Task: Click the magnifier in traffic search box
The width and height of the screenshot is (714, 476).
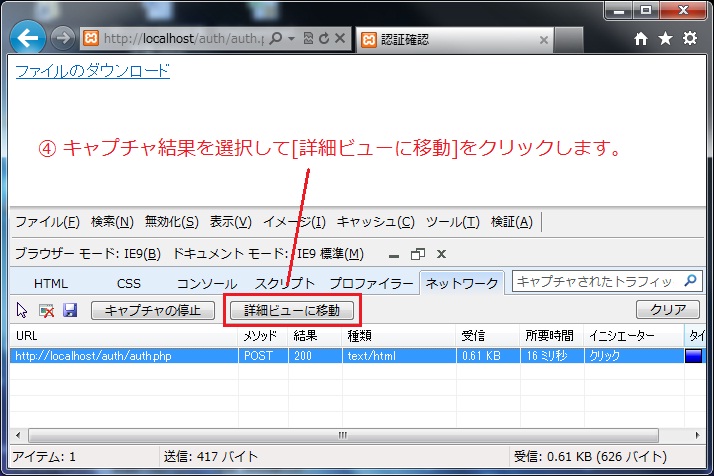Action: (690, 281)
